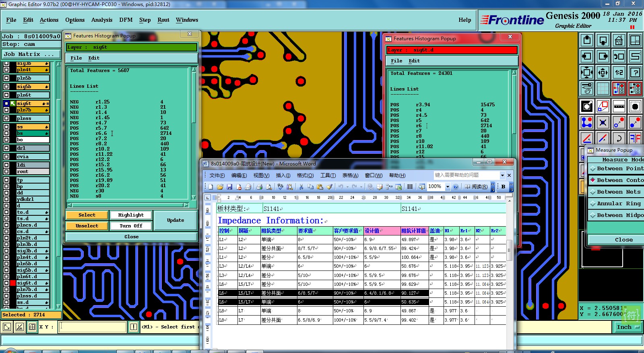
Task: Toggle the plnss layer checkbox
Action: 6,118
